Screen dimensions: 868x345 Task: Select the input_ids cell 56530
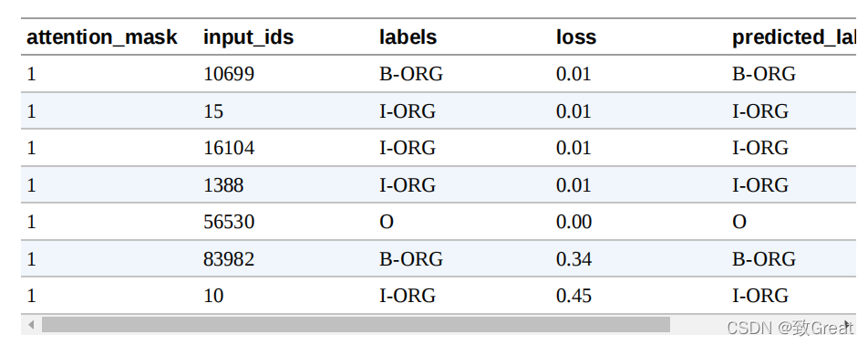click(x=229, y=222)
